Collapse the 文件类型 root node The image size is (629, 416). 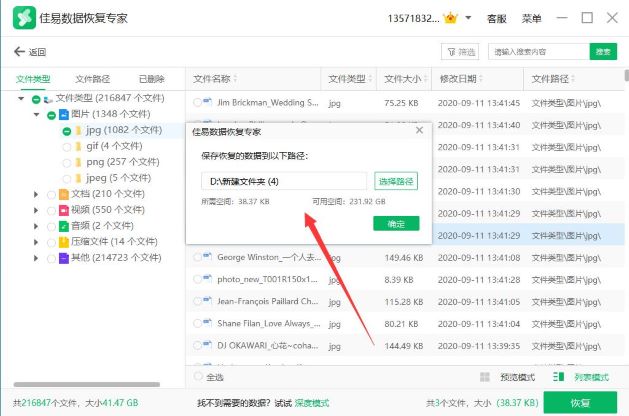click(x=21, y=98)
